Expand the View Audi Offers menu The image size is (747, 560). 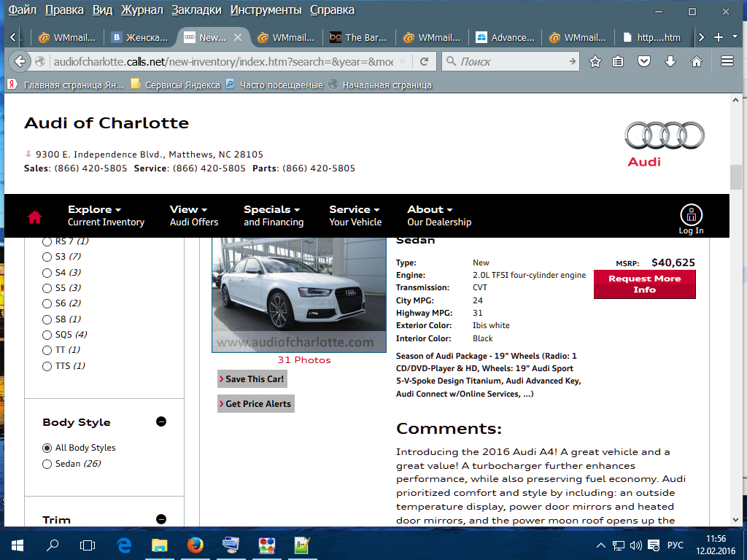click(x=194, y=216)
